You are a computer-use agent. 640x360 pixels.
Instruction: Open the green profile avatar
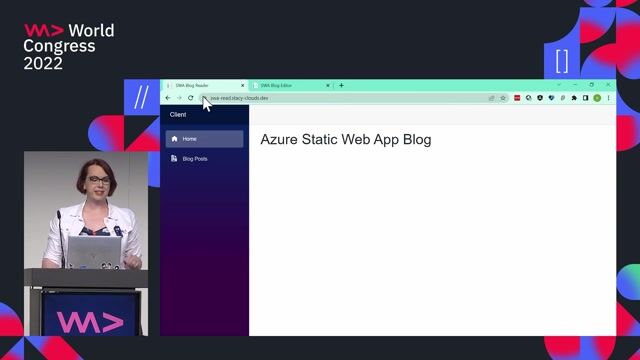[x=597, y=98]
